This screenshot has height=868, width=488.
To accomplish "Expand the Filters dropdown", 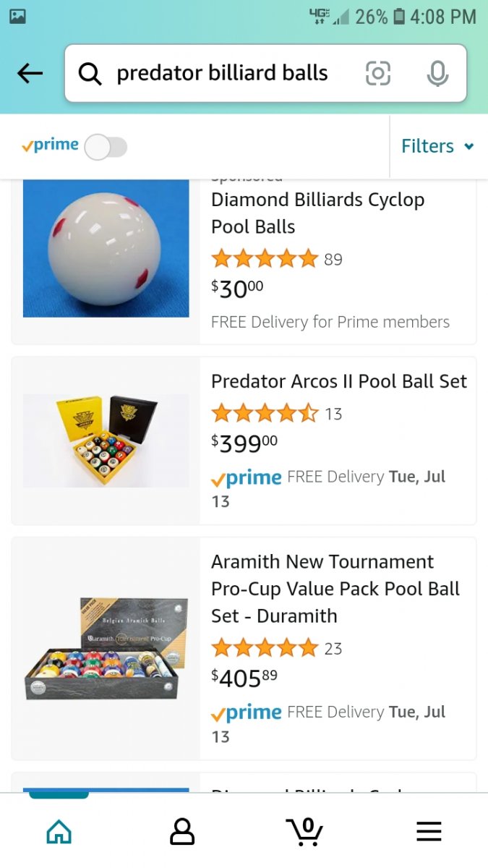I will [437, 146].
